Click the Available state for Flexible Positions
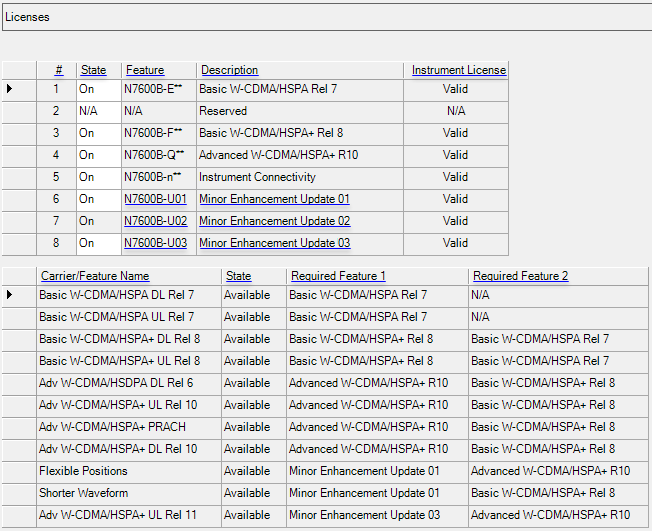Viewport: 652px width, 531px height. [x=254, y=472]
